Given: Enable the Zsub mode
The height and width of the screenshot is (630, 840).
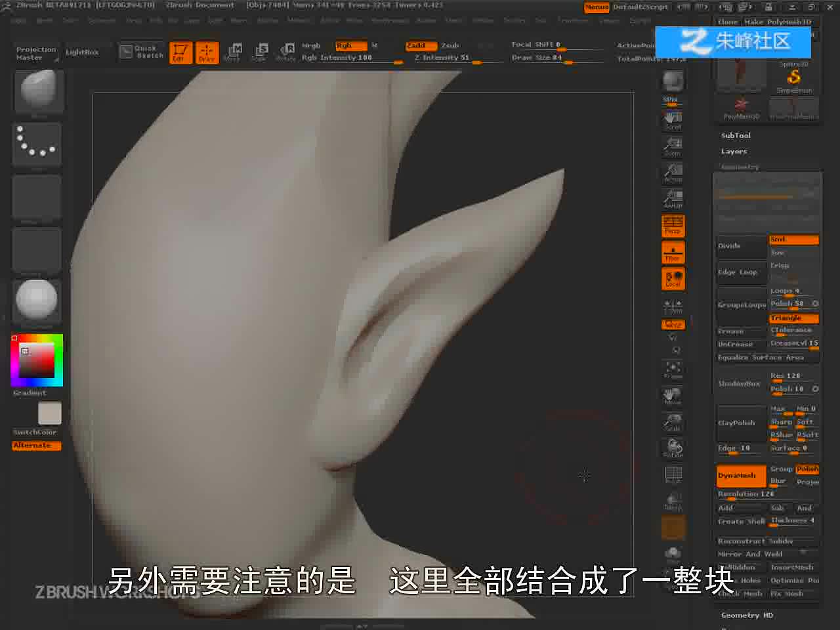Looking at the screenshot, I should 450,46.
